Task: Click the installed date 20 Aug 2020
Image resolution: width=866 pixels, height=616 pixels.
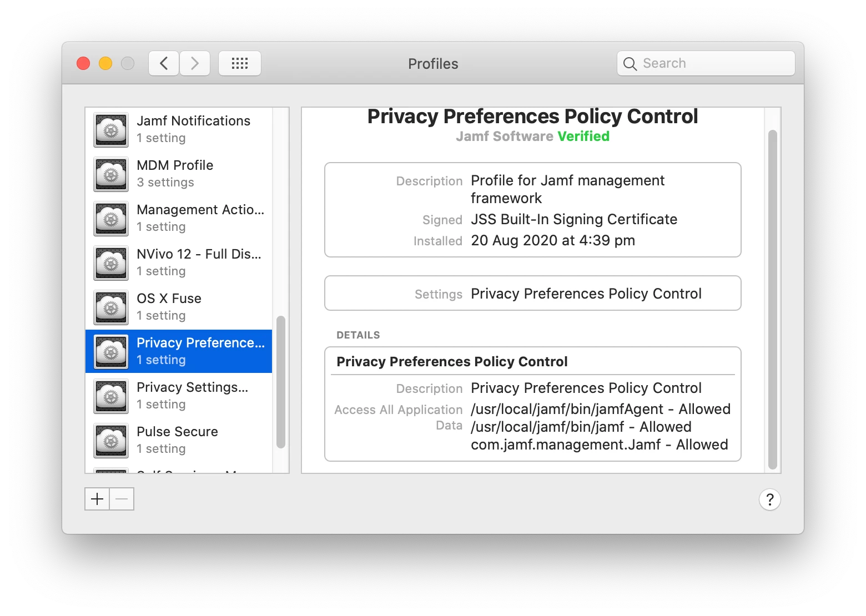Action: coord(553,240)
